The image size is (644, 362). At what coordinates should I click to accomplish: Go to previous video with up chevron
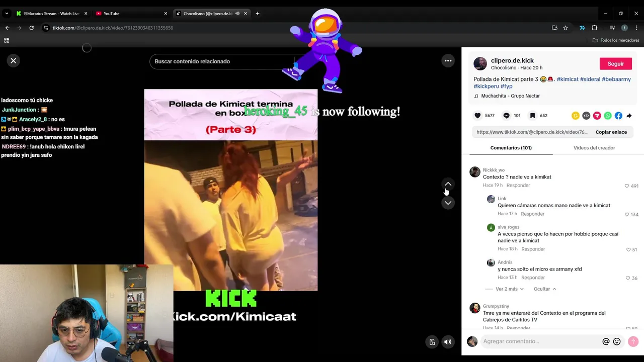tap(448, 184)
